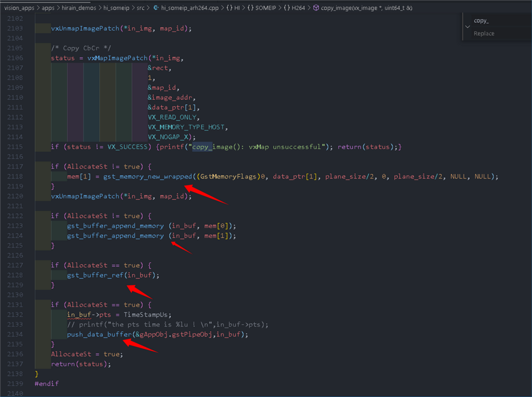Open apps breadcrumb folder
The width and height of the screenshot is (532, 397).
click(x=48, y=8)
